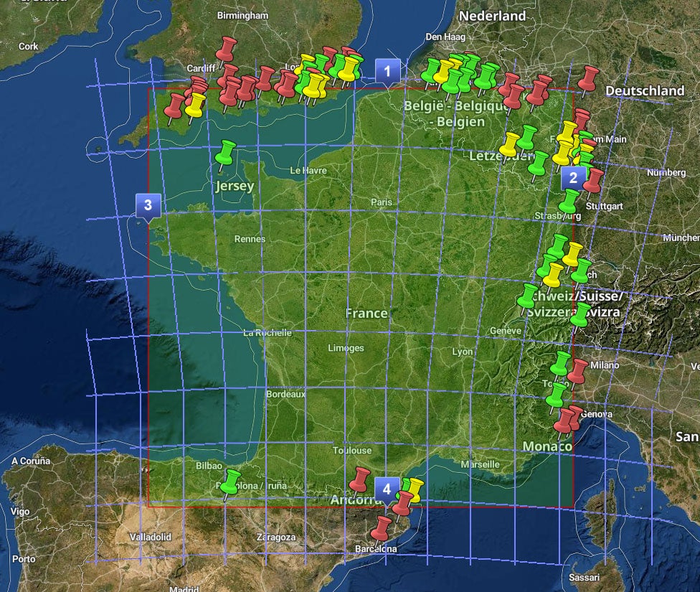Viewport: 700px width, 592px height.
Task: Click the Bordeaux city label
Action: tap(280, 394)
